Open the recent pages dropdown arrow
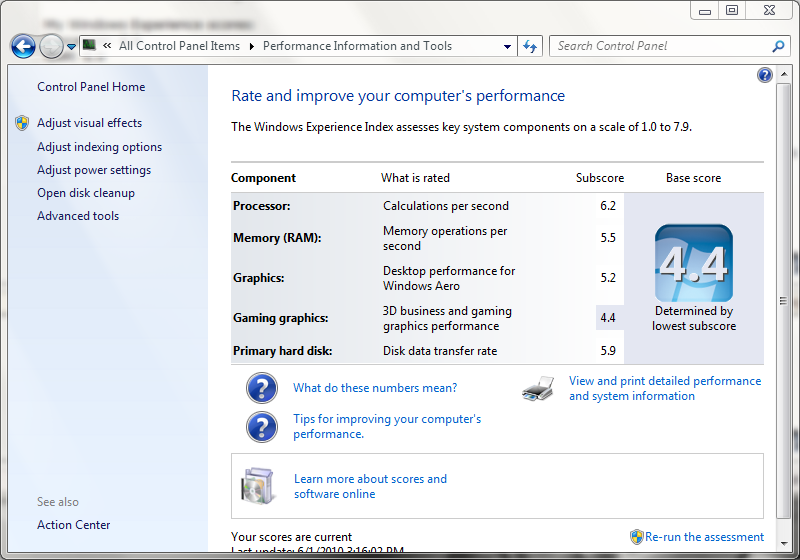800x560 pixels. pos(71,46)
